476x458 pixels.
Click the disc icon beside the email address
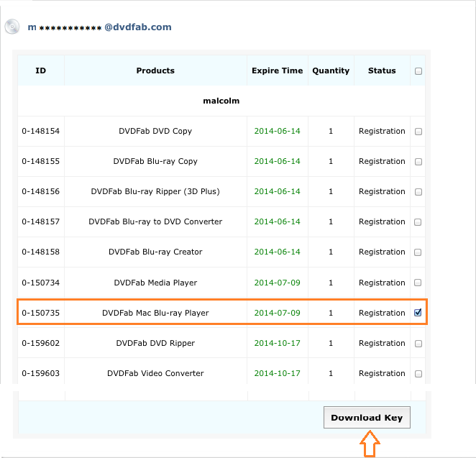coord(12,27)
